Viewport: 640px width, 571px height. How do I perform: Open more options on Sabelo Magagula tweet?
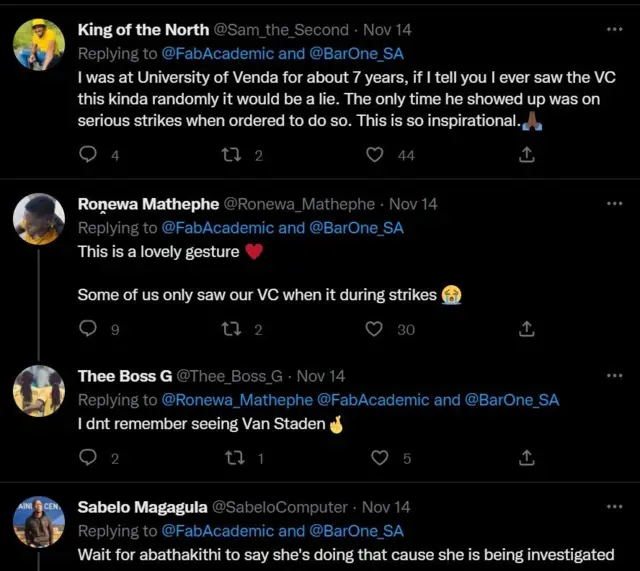click(614, 507)
